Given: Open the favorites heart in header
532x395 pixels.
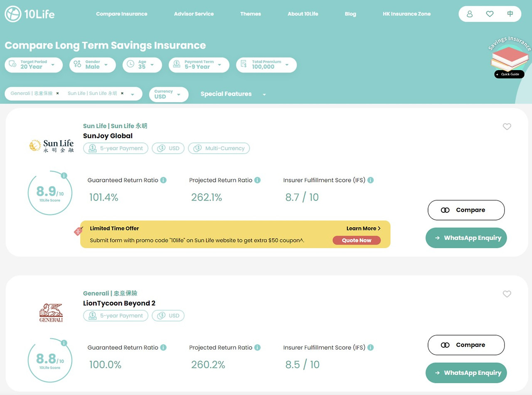Looking at the screenshot, I should [490, 14].
